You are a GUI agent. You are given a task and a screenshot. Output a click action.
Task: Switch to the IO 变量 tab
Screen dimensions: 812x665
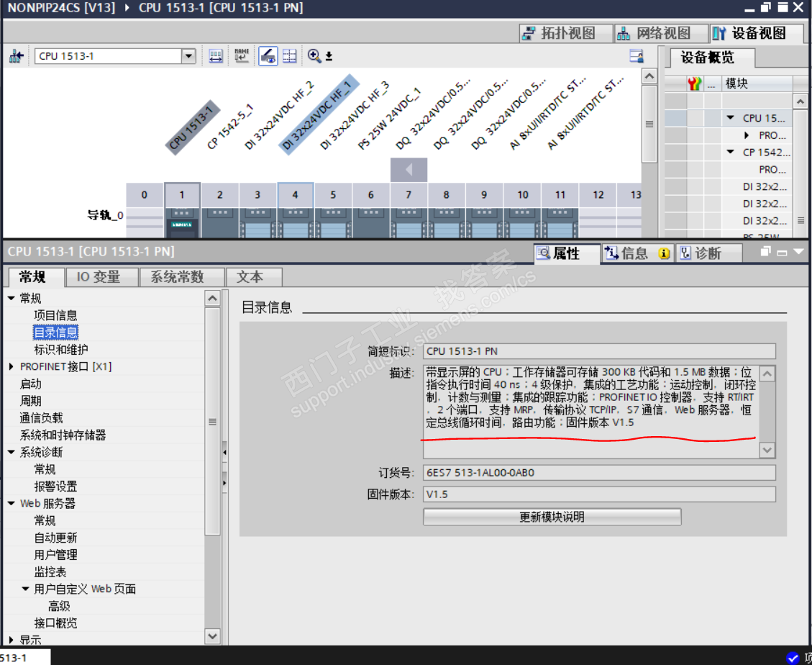[102, 277]
